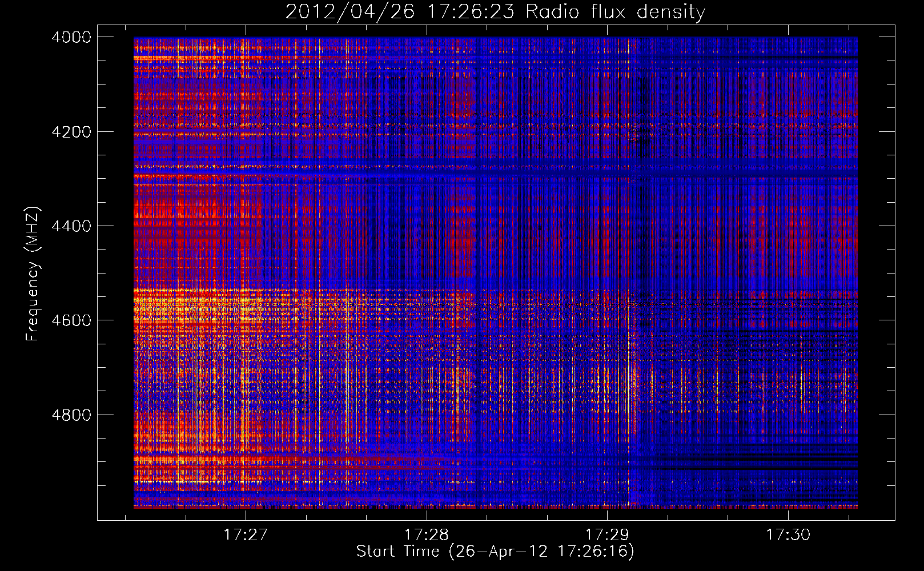Click the 'Start Time (26-Apr-12 17:26:16)' axis title
Image resolution: width=924 pixels, height=571 pixels.
point(495,552)
